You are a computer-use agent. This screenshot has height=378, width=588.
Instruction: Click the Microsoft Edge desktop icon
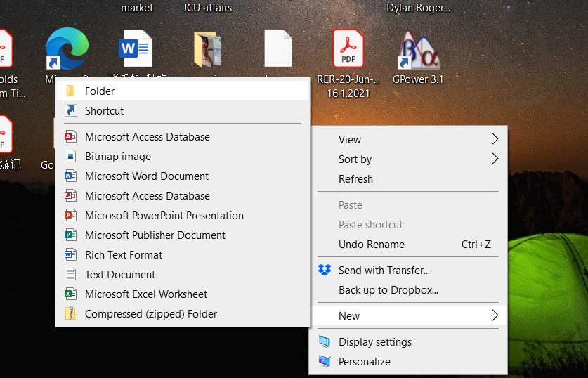67,50
